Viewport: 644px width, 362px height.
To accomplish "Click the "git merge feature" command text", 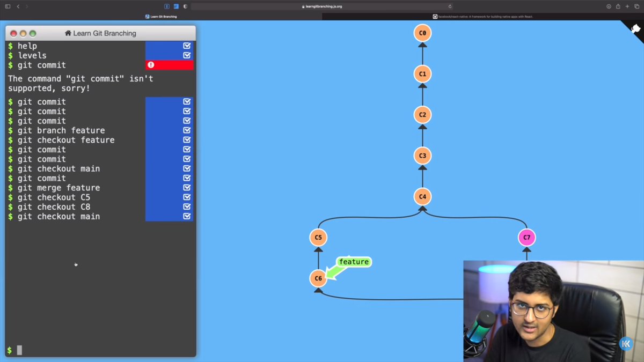I will pos(59,188).
